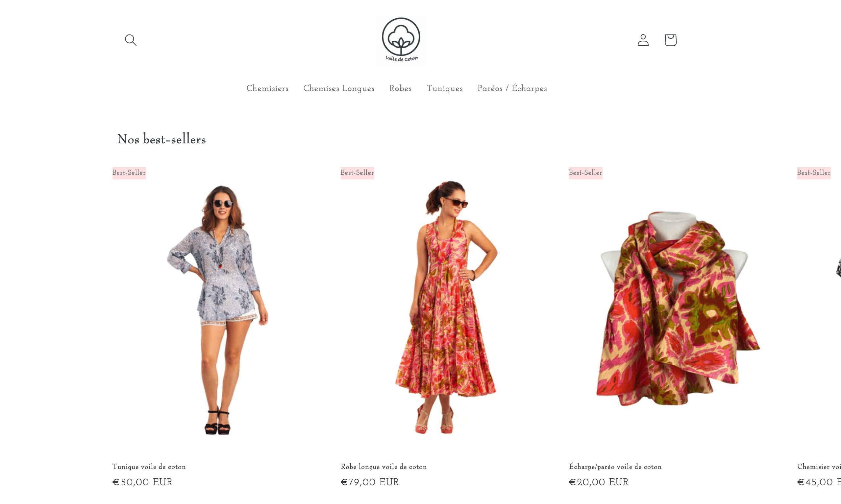841x504 pixels.
Task: Click Best-Seller badge on the scarf
Action: point(586,173)
